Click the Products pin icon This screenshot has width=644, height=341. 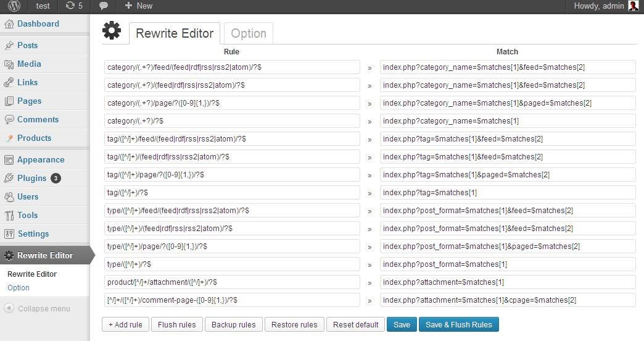(x=9, y=138)
